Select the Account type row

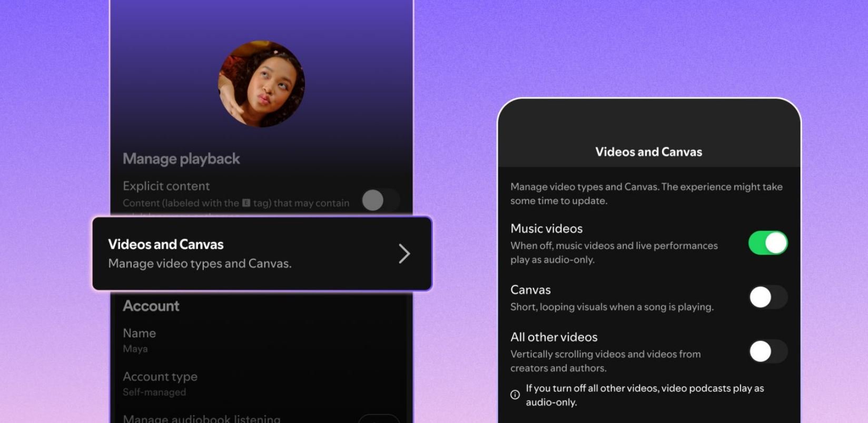pos(261,384)
